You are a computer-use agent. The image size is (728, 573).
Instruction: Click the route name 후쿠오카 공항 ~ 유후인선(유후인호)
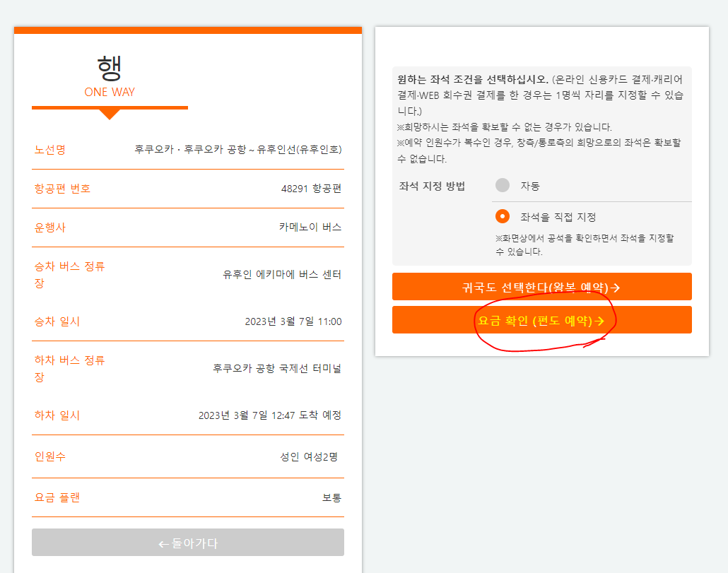[x=263, y=149]
